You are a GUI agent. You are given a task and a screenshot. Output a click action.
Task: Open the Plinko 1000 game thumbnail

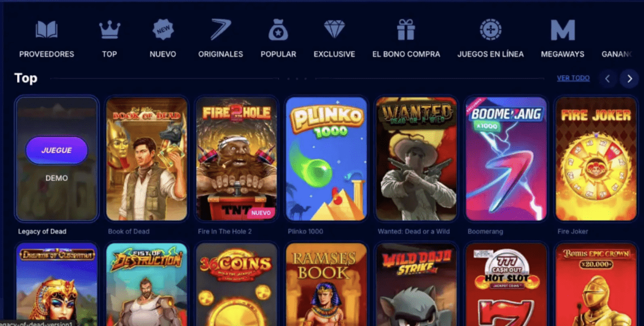(x=326, y=159)
